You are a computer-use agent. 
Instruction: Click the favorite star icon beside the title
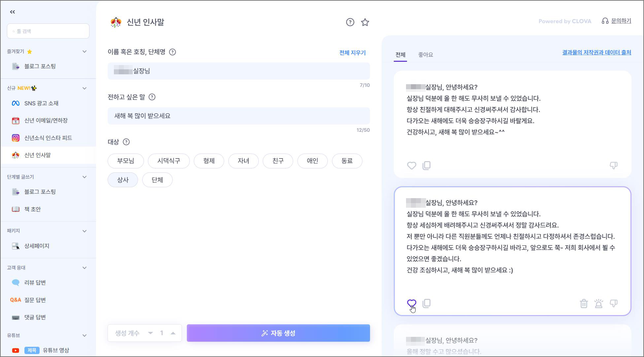365,22
